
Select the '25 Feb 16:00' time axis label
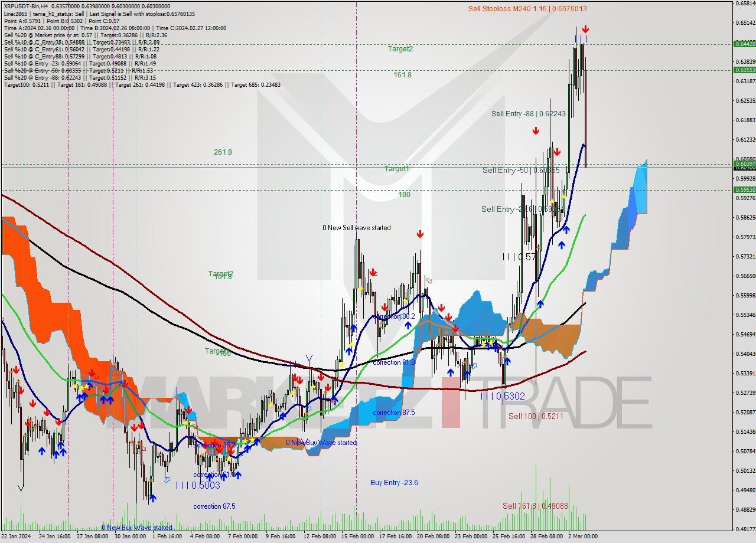tap(509, 537)
